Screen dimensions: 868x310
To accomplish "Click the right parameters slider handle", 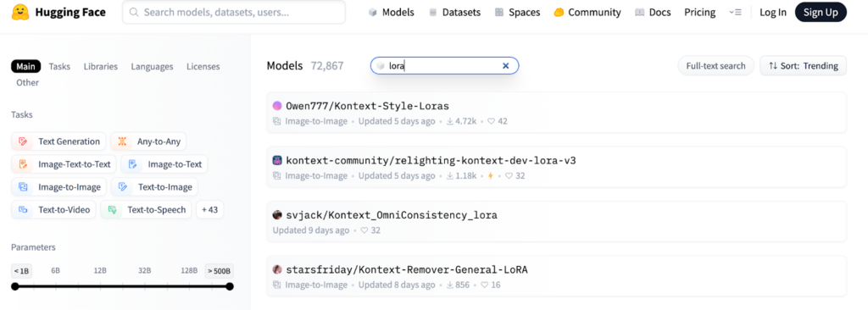I will [230, 286].
